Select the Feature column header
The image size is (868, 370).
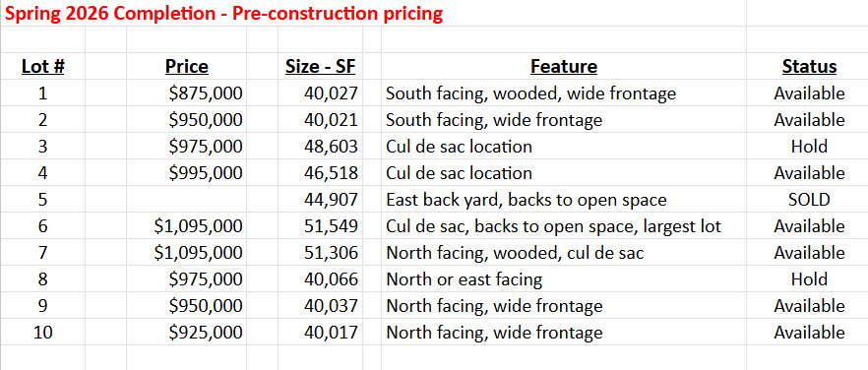click(564, 67)
